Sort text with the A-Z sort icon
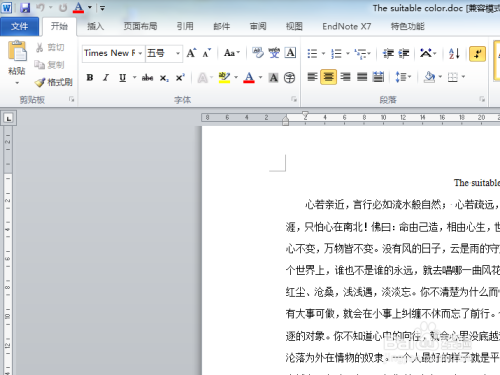 (x=454, y=53)
